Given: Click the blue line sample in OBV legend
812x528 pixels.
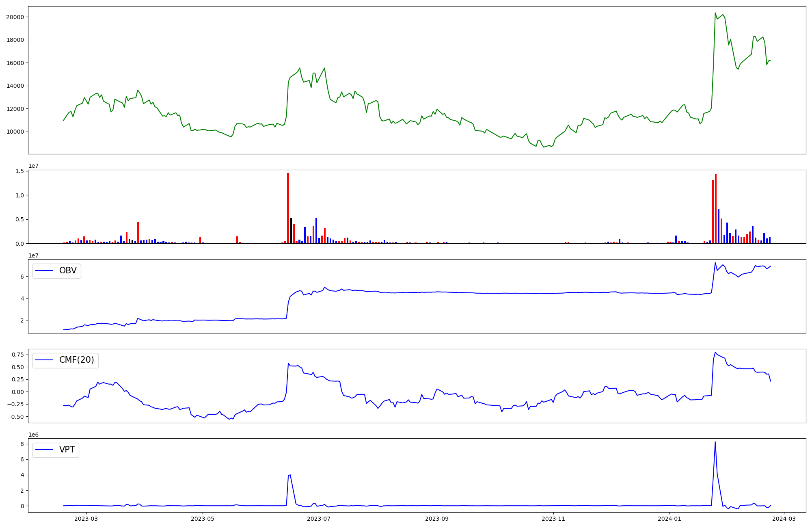Looking at the screenshot, I should point(45,270).
